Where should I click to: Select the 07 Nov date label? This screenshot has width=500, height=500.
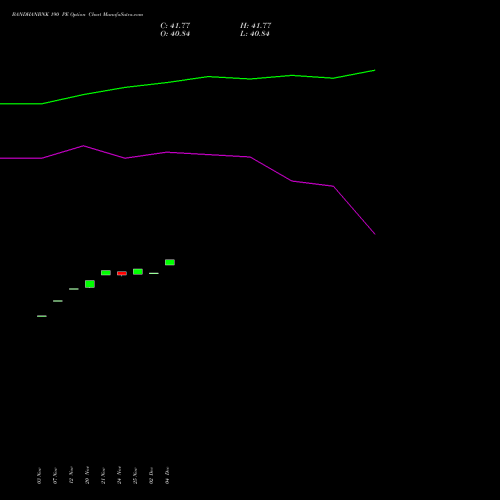click(55, 476)
